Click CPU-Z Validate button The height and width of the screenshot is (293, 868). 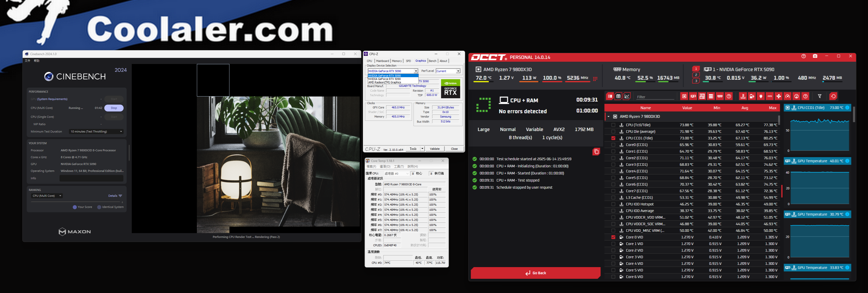point(435,149)
